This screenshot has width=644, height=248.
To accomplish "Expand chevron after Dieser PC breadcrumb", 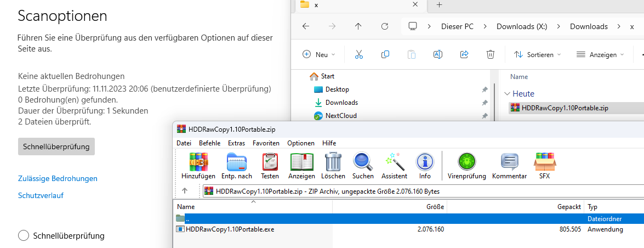I will (x=485, y=27).
